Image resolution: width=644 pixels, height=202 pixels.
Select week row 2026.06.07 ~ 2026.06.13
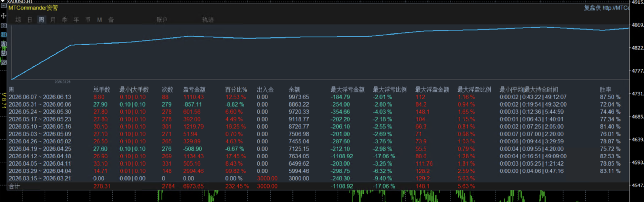318,97
